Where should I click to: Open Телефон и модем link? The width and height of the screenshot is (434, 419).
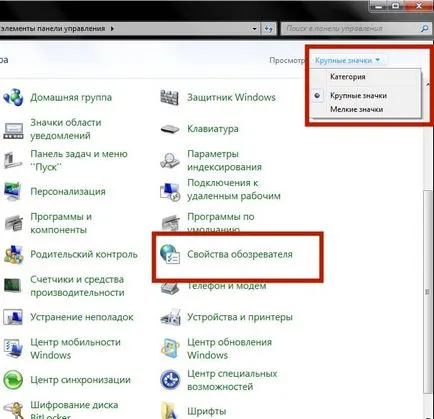[227, 287]
